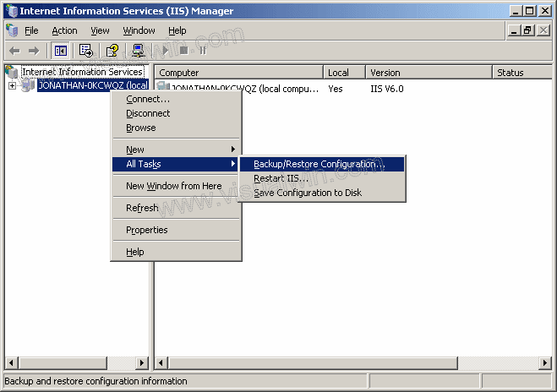The image size is (557, 392).
Task: Open the Help menu in menu bar
Action: pos(177,31)
